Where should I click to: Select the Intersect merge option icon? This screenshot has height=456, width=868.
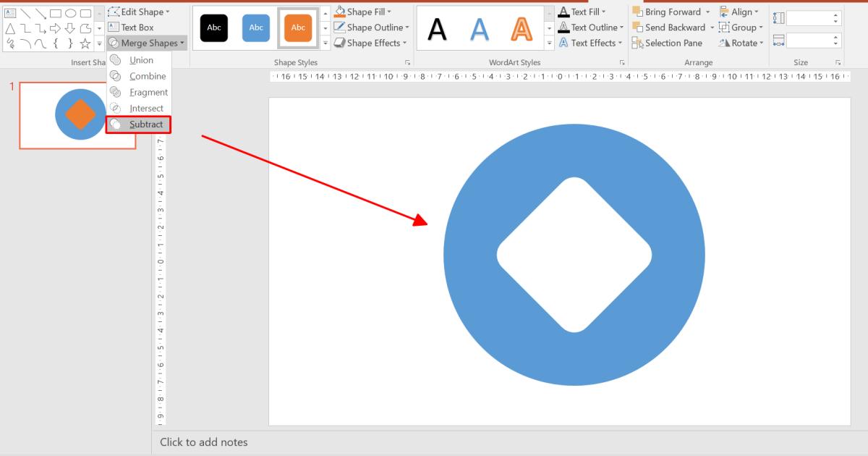point(116,108)
